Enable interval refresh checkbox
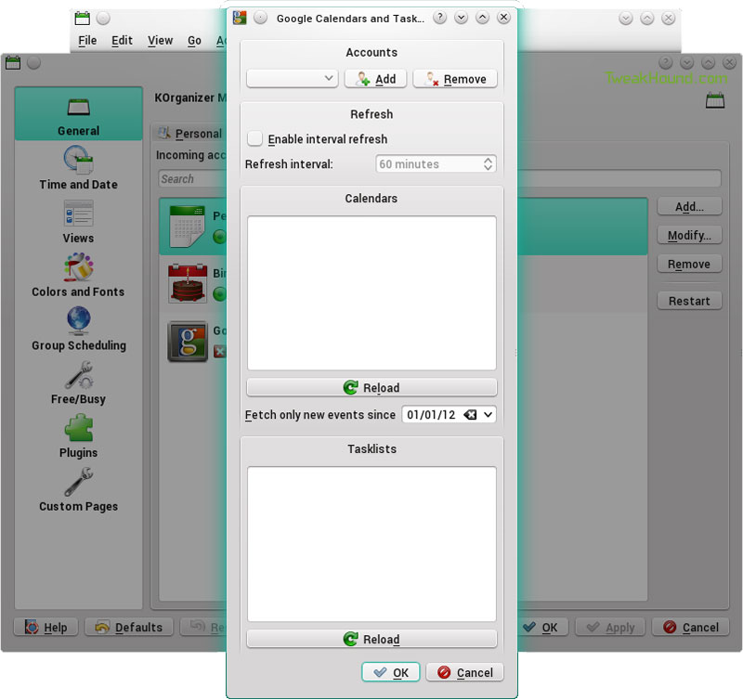Viewport: 743px width, 700px height. coord(254,138)
